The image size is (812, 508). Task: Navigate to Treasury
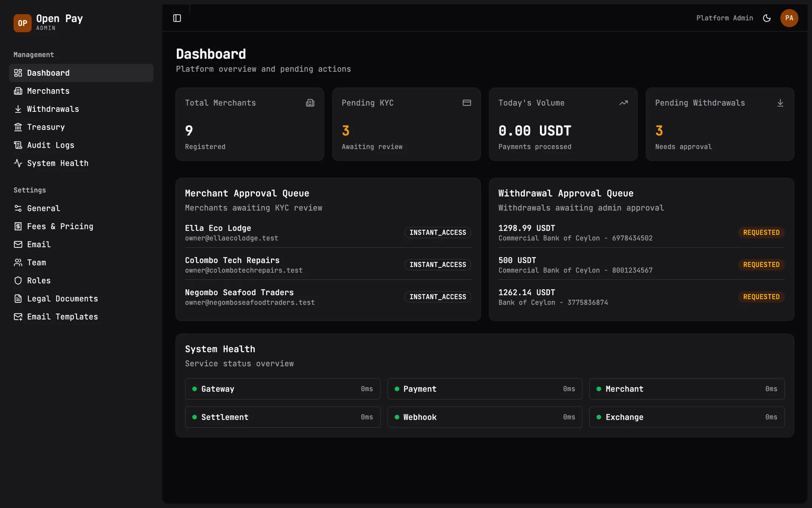click(81, 127)
